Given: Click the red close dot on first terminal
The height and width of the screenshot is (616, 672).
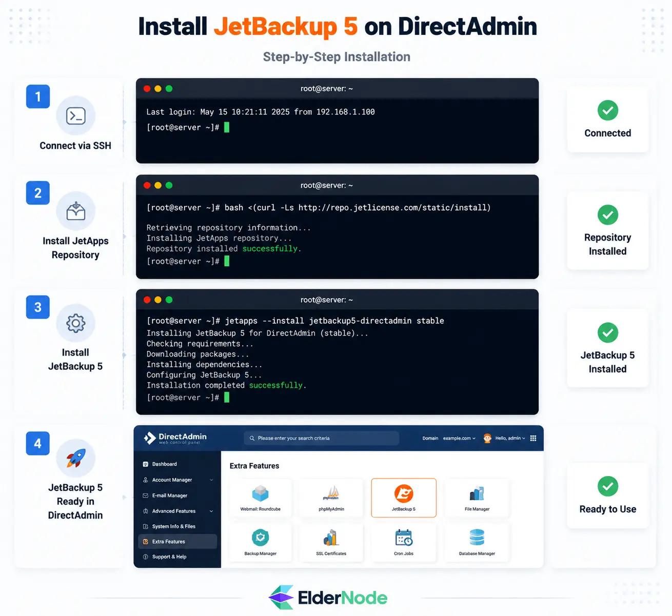Looking at the screenshot, I should (x=147, y=89).
